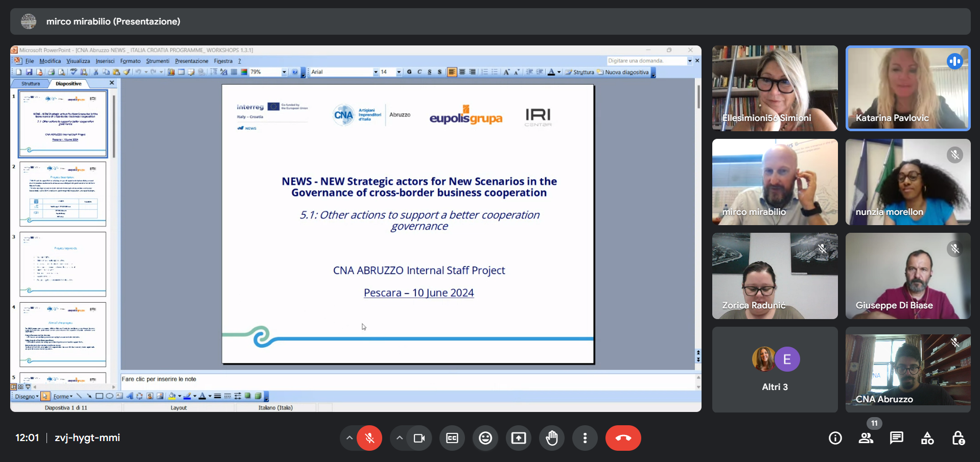This screenshot has height=462, width=980.
Task: Expand video settings arrow beside camera
Action: (x=400, y=438)
